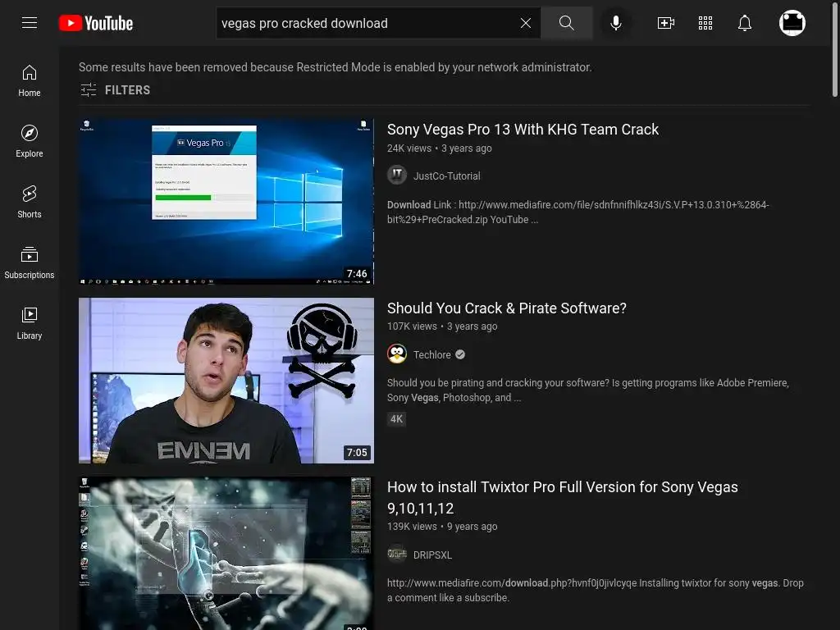Click 'Should you be pirating' description text
The height and width of the screenshot is (630, 840).
587,390
